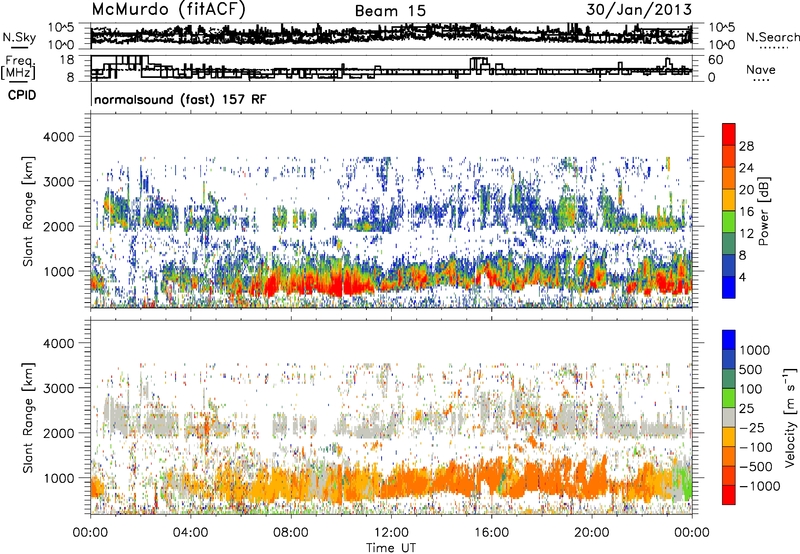The height and width of the screenshot is (554, 800).
Task: Click the 'Freq. [MHz]' axis label
Action: point(19,67)
